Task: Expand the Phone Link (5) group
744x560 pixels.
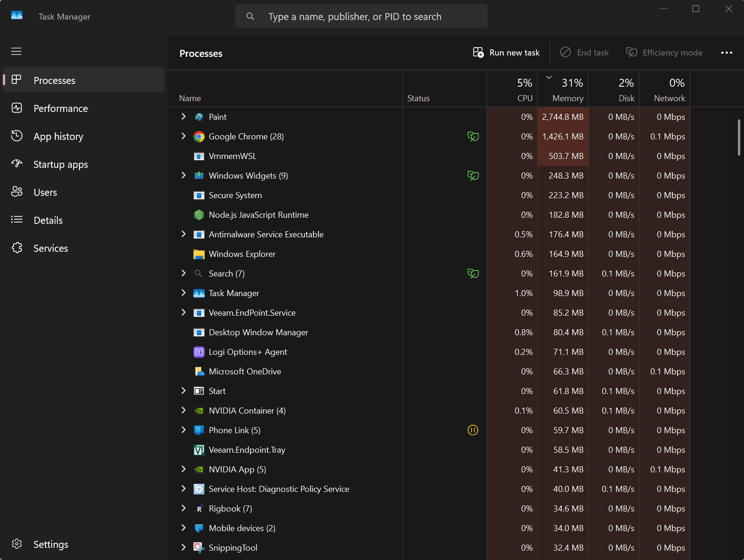Action: click(183, 430)
